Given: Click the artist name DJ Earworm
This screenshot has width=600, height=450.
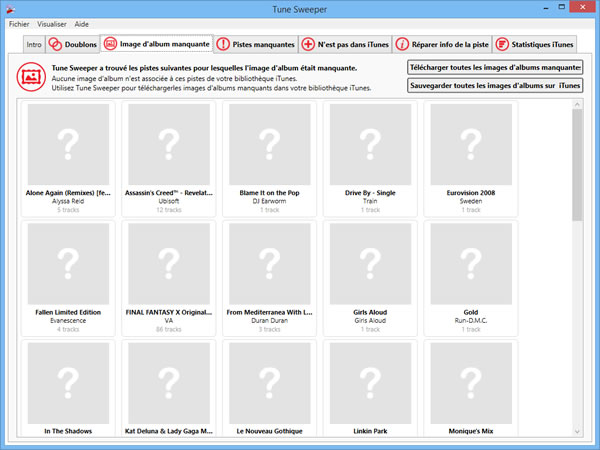Looking at the screenshot, I should pos(269,201).
